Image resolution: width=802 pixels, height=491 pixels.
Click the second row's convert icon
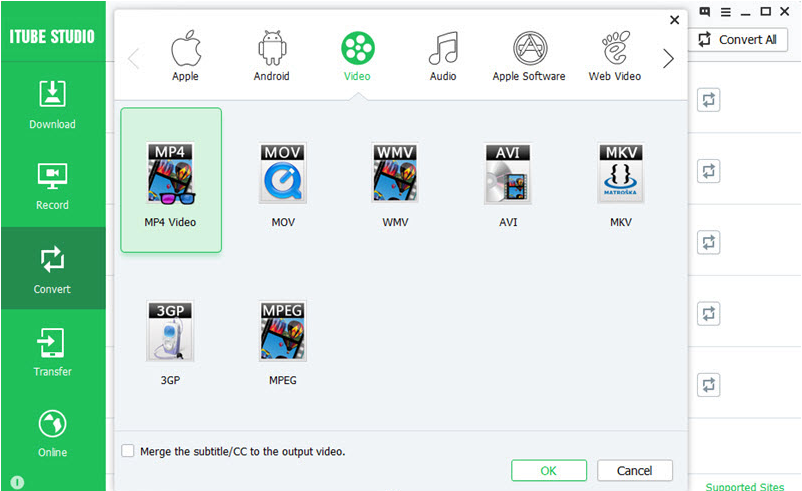(x=708, y=171)
